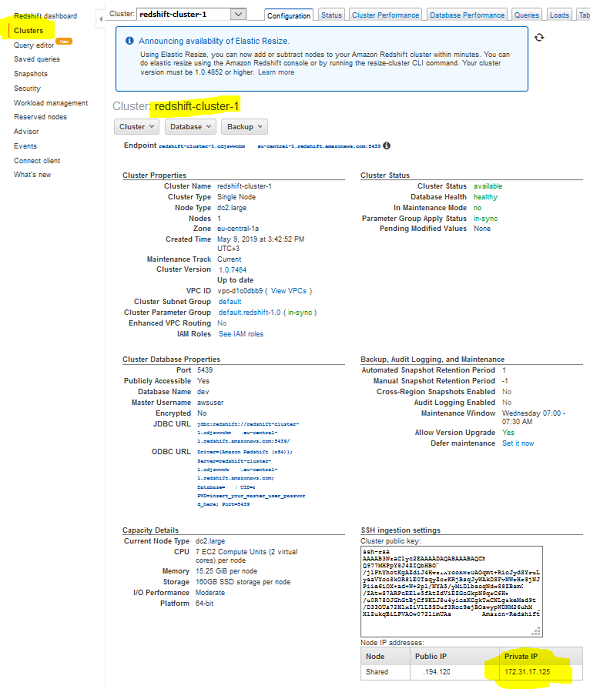Open the Loads tab
Screen dimensions: 590x689
[x=559, y=15]
